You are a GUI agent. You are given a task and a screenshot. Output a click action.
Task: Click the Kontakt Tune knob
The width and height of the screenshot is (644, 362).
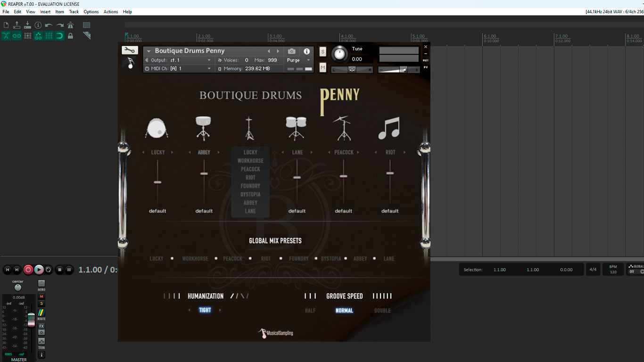[x=339, y=54]
